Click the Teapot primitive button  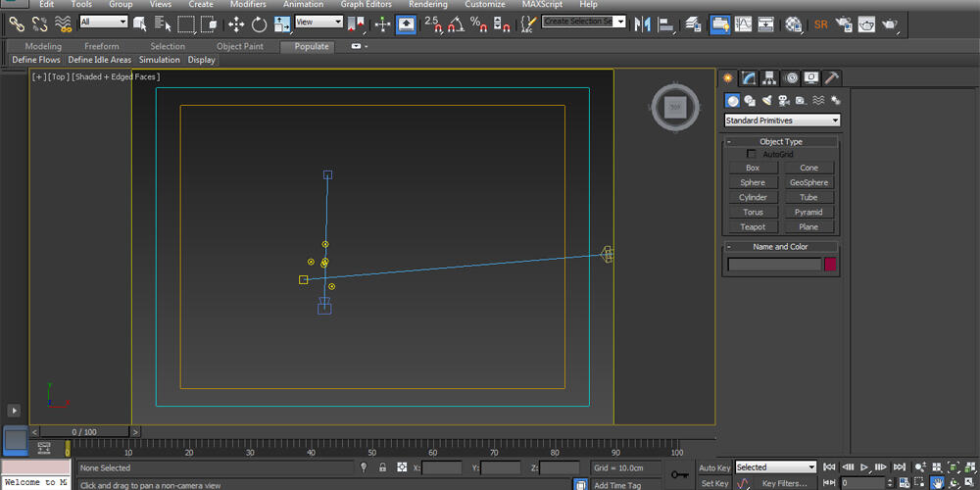753,227
